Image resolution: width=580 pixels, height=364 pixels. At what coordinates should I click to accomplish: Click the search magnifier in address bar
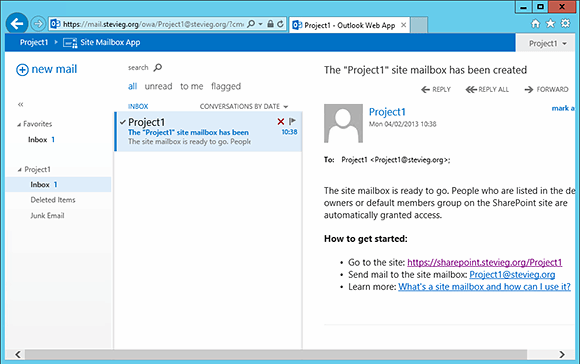251,24
